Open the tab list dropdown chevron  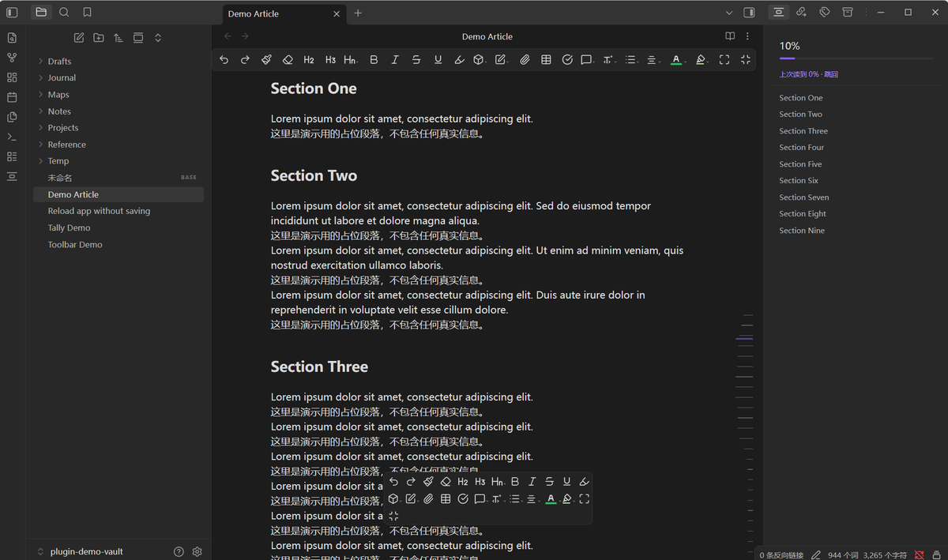[x=729, y=13]
